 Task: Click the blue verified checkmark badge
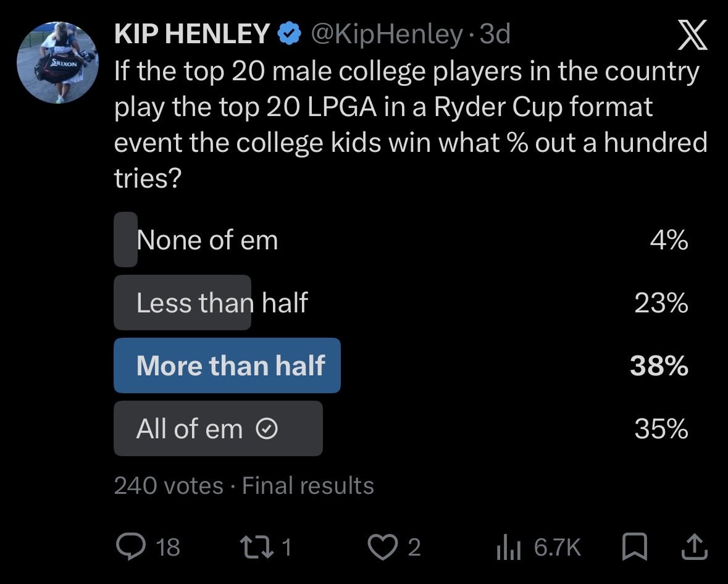click(289, 33)
